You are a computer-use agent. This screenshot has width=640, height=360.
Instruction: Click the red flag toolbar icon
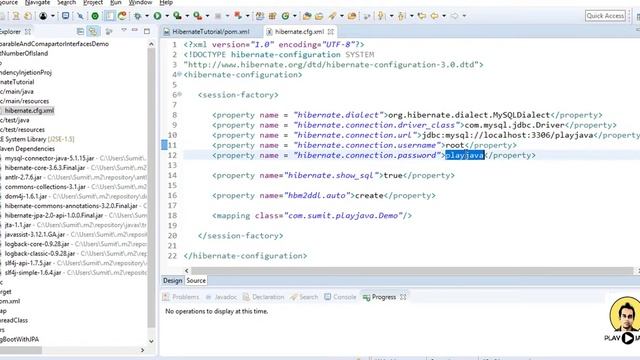[x=238, y=16]
